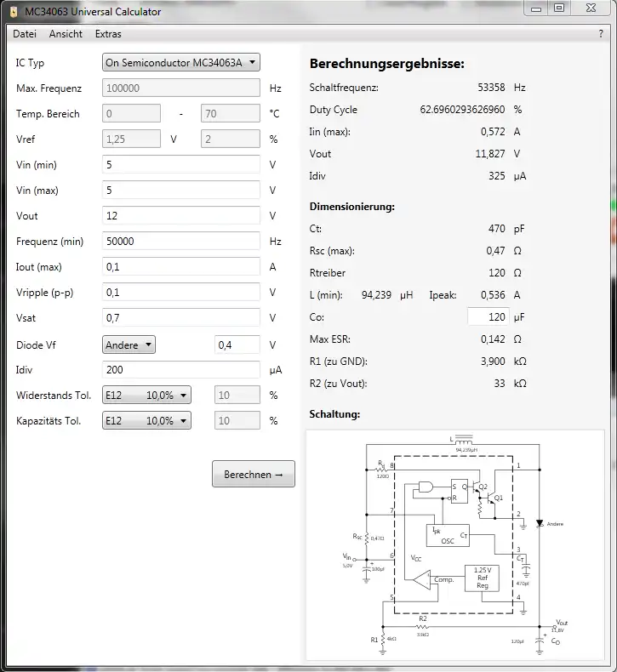Click the Co capacitance field showing 120
This screenshot has height=672, width=617.
coord(488,317)
